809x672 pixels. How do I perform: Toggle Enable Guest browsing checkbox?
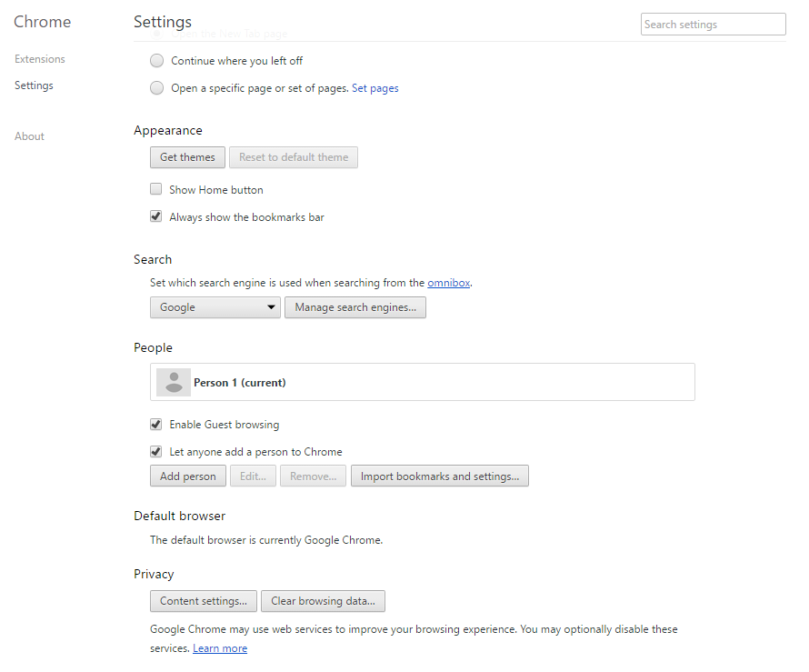[155, 425]
